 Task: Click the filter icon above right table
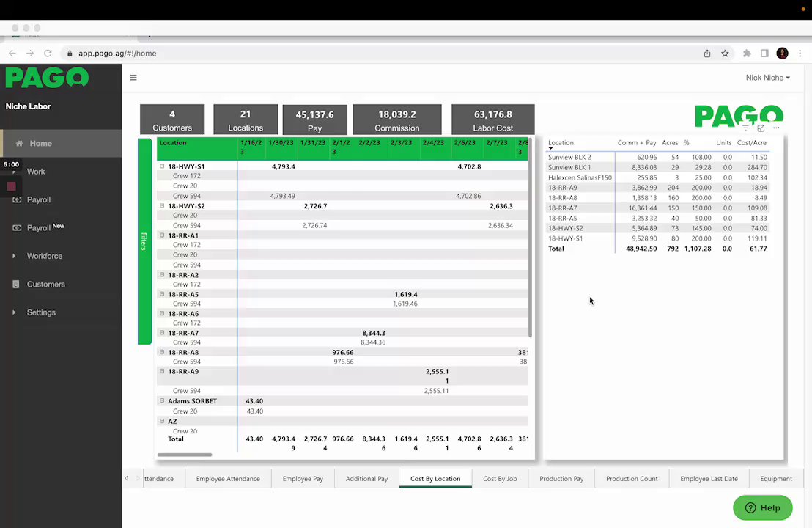pos(745,128)
